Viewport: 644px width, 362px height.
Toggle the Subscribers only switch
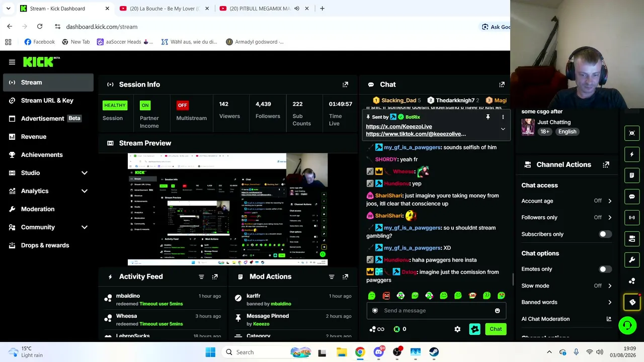(605, 234)
